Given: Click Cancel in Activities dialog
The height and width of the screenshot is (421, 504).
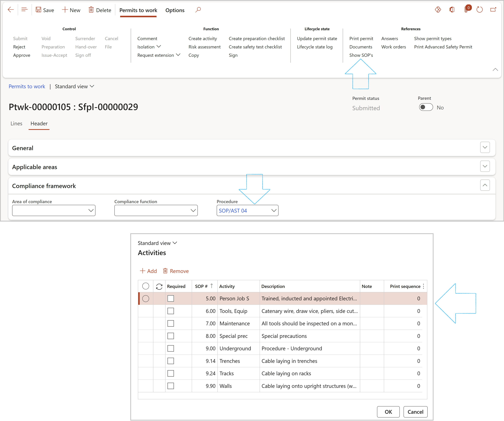Looking at the screenshot, I should 416,412.
